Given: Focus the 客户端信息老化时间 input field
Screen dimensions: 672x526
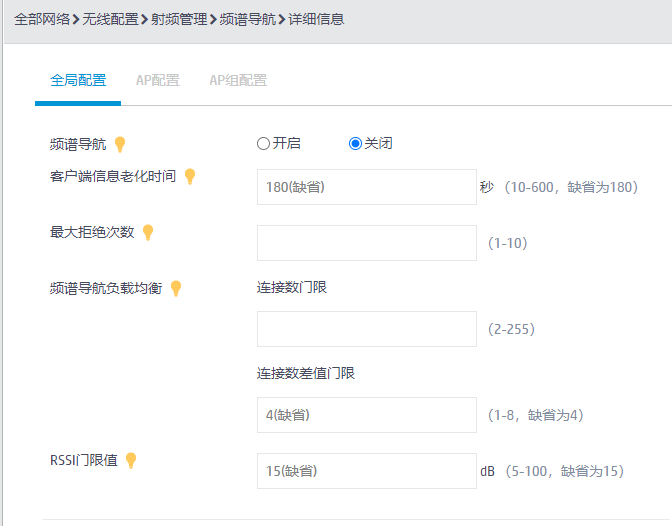Looking at the screenshot, I should point(366,187).
